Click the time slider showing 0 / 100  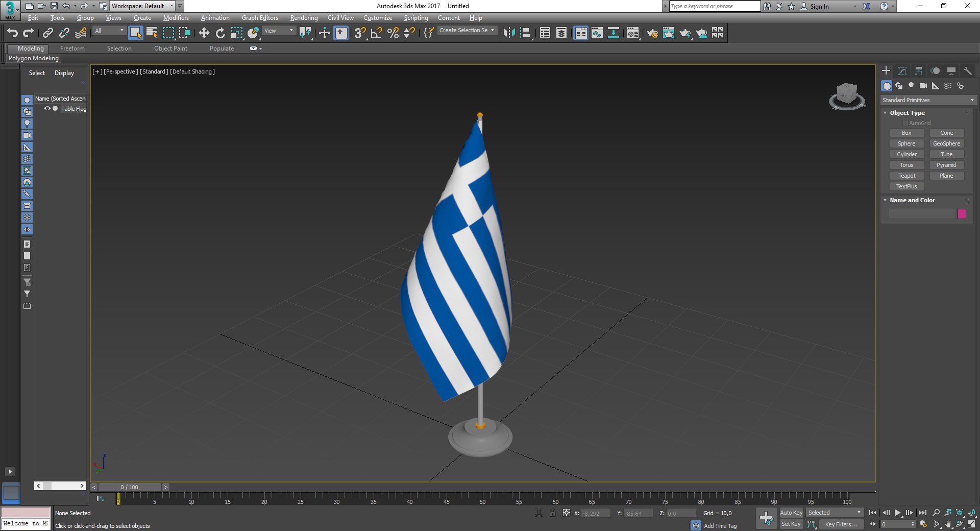tap(130, 487)
